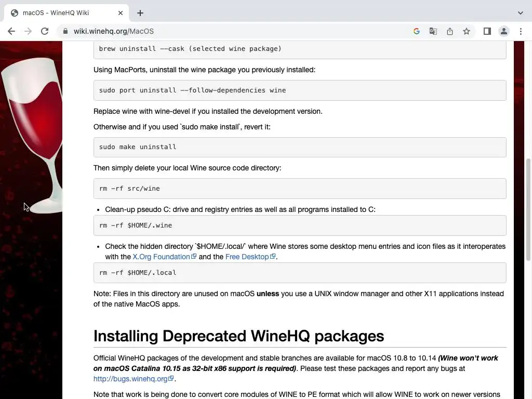Screen dimensions: 532x399
Task: Open the translate page icon
Action: click(433, 31)
